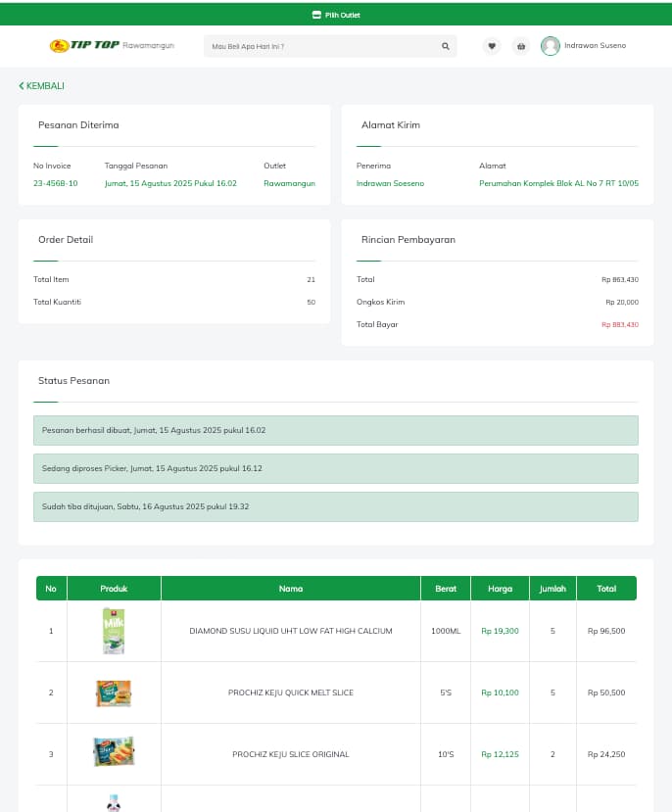Click the Total column header

pos(606,589)
